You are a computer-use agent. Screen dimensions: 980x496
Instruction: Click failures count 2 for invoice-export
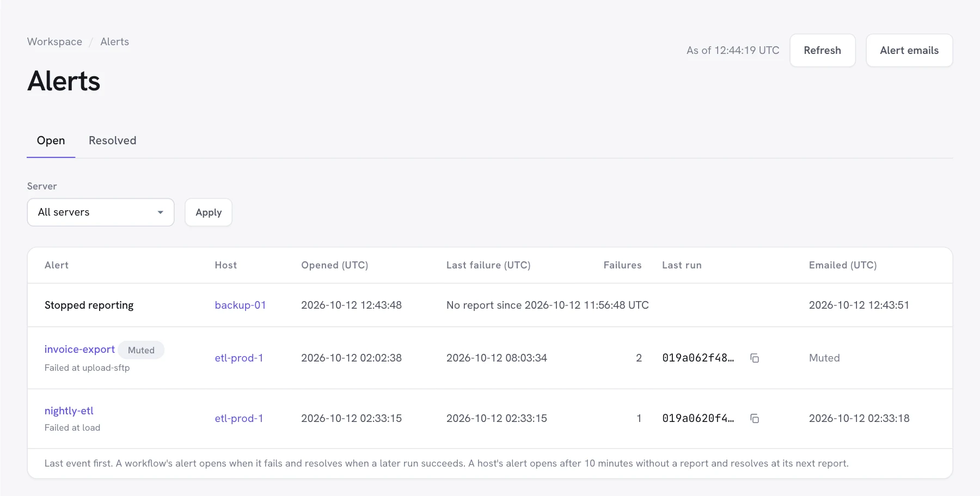pos(639,358)
